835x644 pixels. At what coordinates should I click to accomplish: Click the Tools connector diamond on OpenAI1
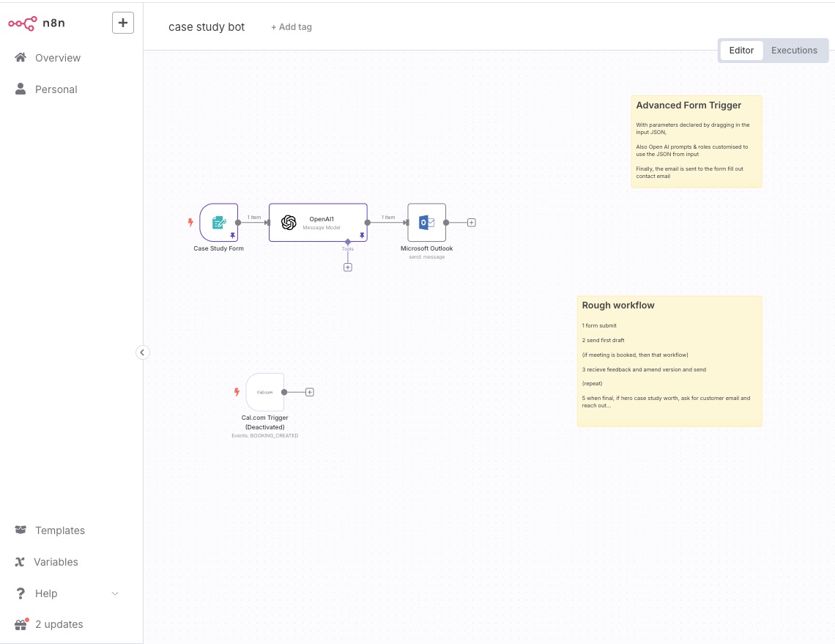point(348,242)
